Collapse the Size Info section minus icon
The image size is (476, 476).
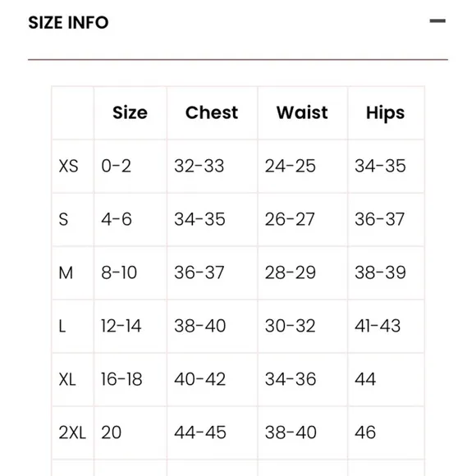437,21
